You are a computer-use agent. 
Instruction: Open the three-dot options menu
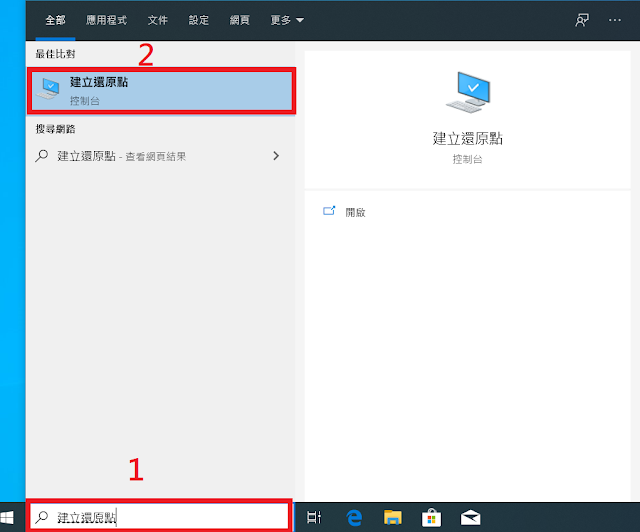click(x=614, y=20)
